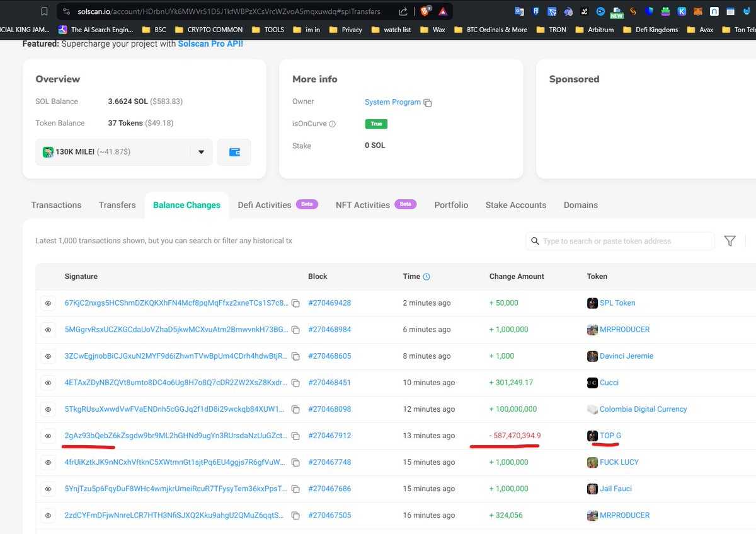Click the share icon in address bar
This screenshot has height=534, width=756.
pos(403,11)
